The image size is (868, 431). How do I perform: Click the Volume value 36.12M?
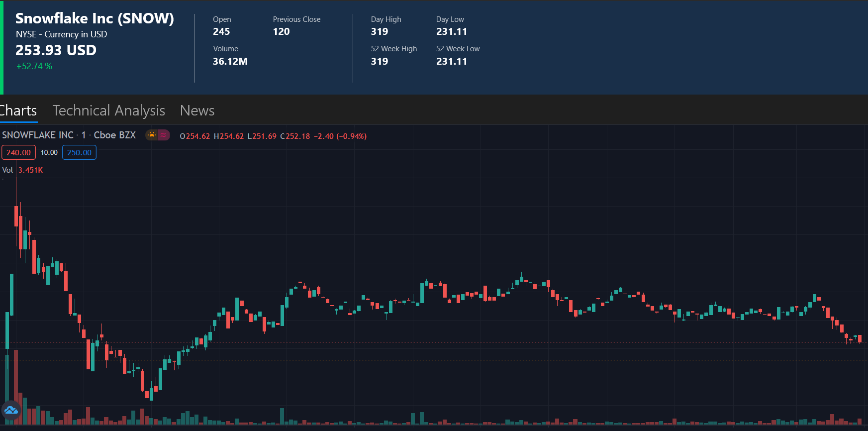230,61
